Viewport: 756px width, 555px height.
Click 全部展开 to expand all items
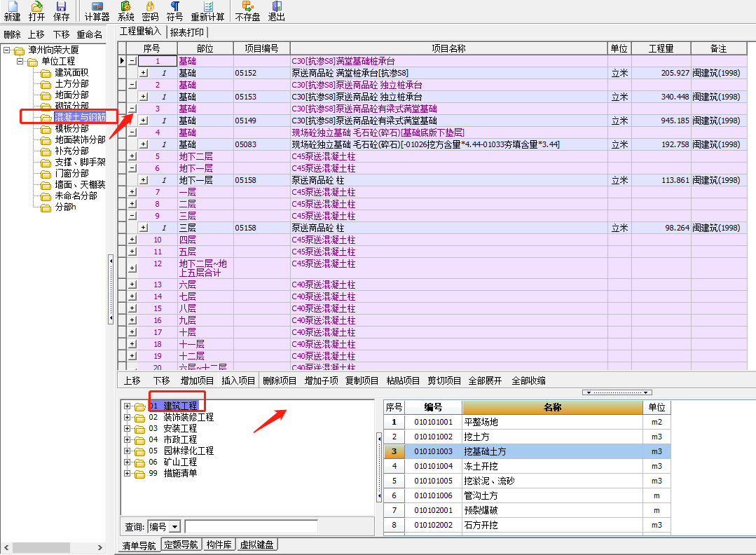485,381
